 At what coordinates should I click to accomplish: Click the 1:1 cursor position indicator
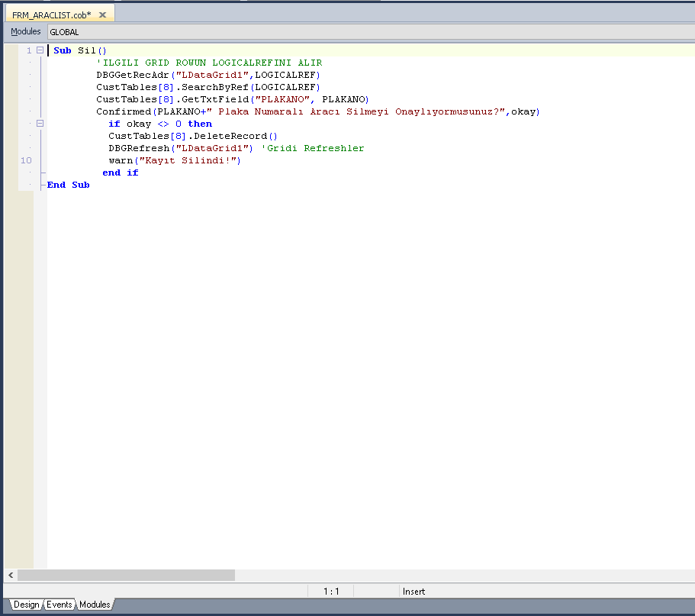(x=331, y=592)
